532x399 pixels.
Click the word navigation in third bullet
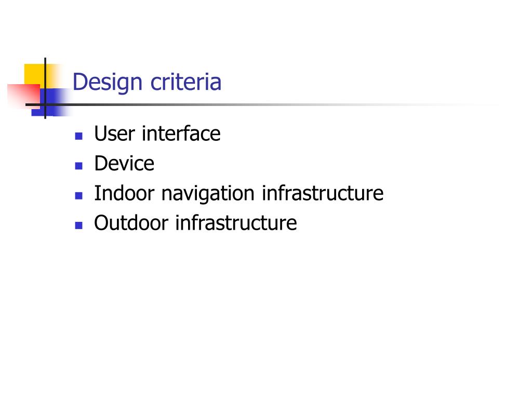(x=208, y=194)
